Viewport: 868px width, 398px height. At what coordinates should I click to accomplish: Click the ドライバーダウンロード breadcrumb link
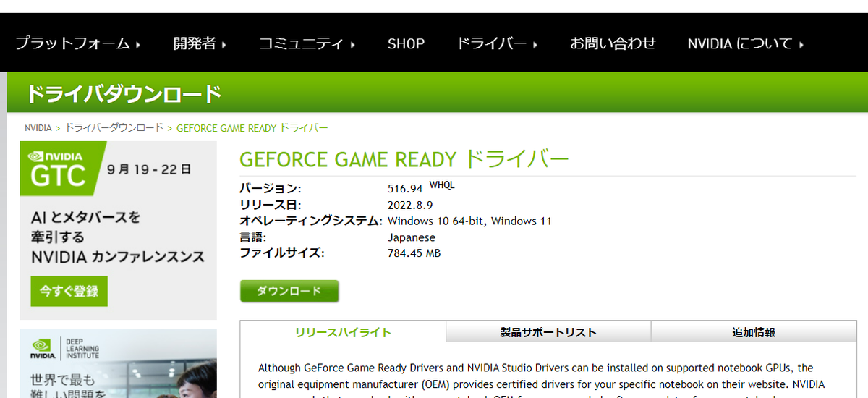pos(114,128)
